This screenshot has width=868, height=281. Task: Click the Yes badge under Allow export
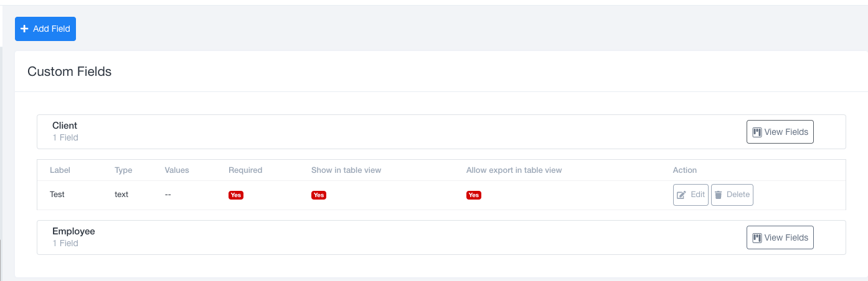coord(474,195)
